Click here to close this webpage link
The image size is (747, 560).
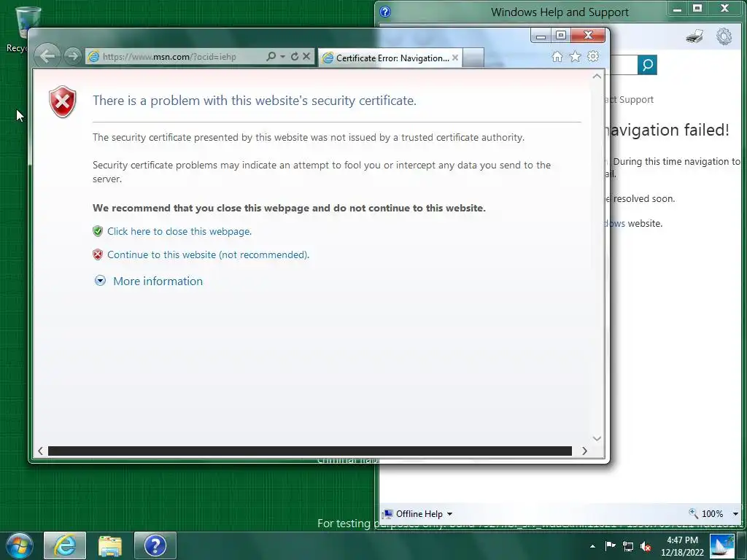179,231
